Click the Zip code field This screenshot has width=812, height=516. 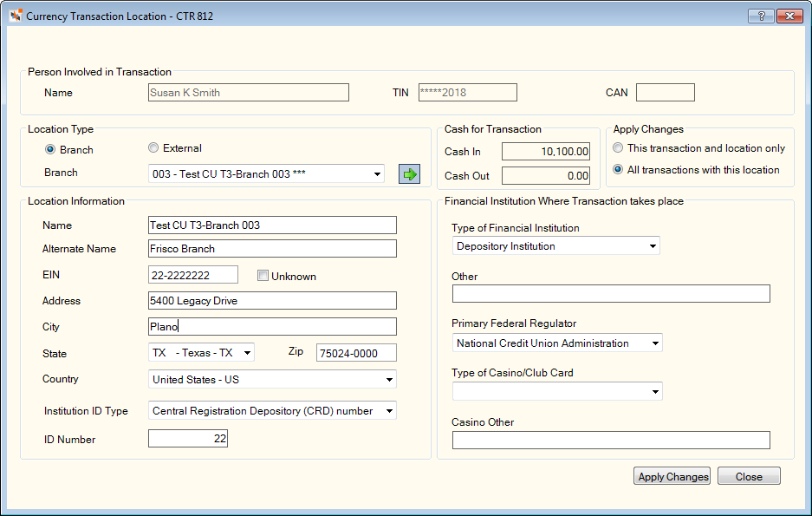356,353
